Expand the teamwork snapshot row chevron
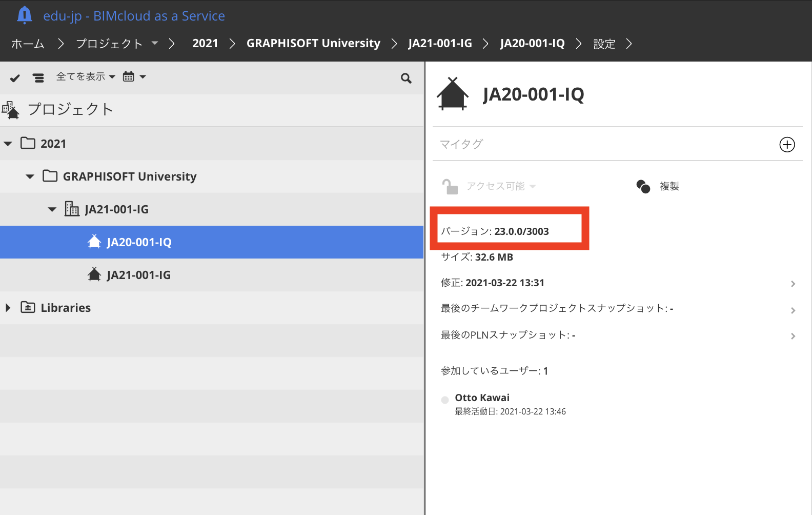812x515 pixels. [793, 310]
